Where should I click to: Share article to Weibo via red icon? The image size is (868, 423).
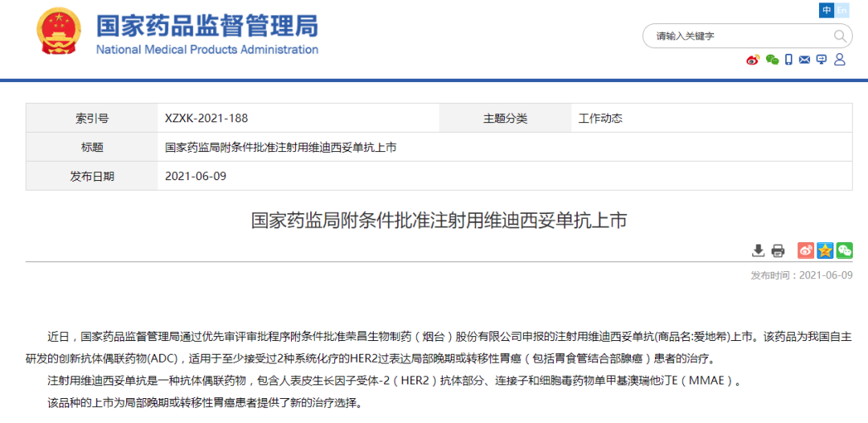point(805,250)
